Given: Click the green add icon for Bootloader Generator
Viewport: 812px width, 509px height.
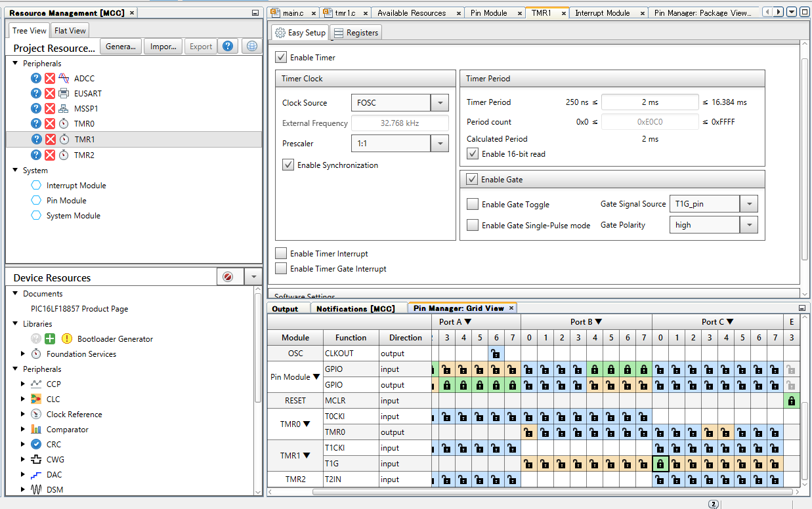Looking at the screenshot, I should tap(50, 339).
